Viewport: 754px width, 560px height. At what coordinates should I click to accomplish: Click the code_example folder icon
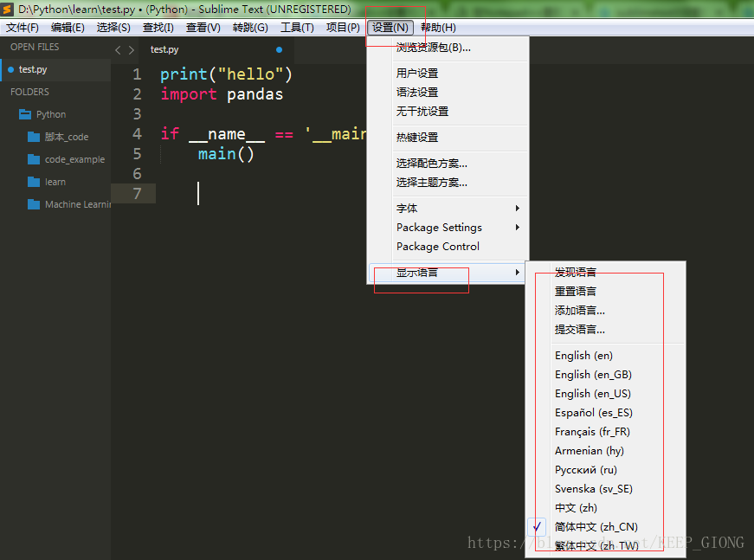[34, 159]
